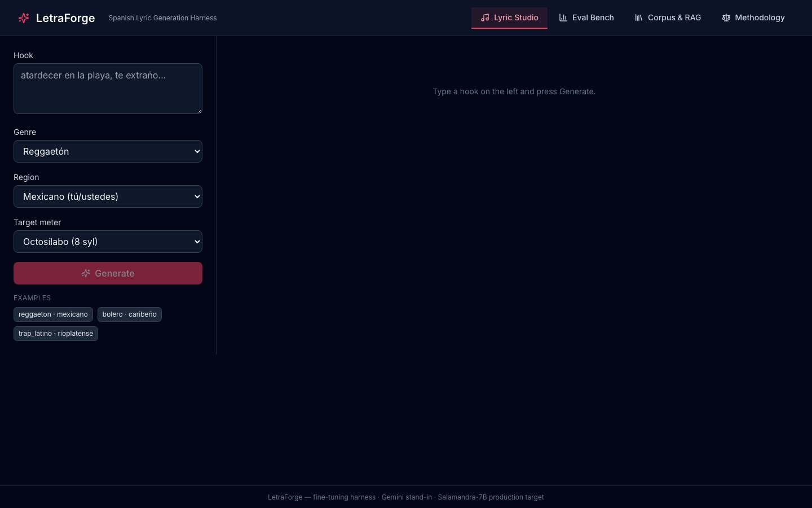Click the sparkles icon on Generate button
The height and width of the screenshot is (508, 812).
coord(86,273)
